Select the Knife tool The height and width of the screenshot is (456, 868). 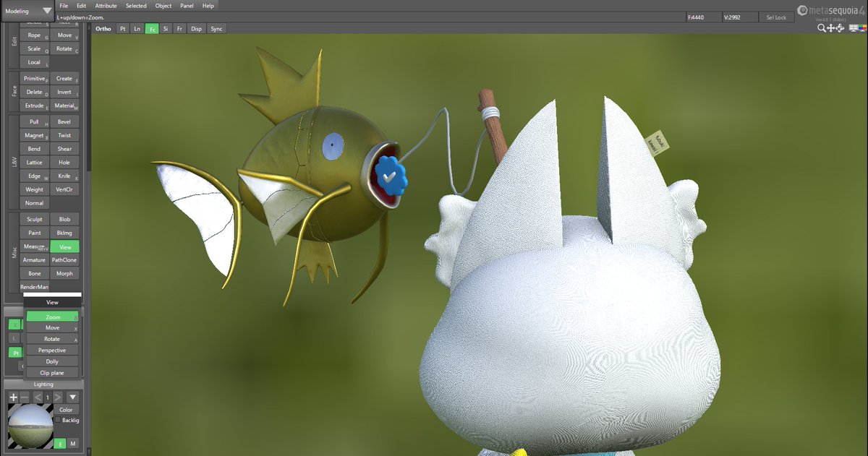tap(64, 176)
